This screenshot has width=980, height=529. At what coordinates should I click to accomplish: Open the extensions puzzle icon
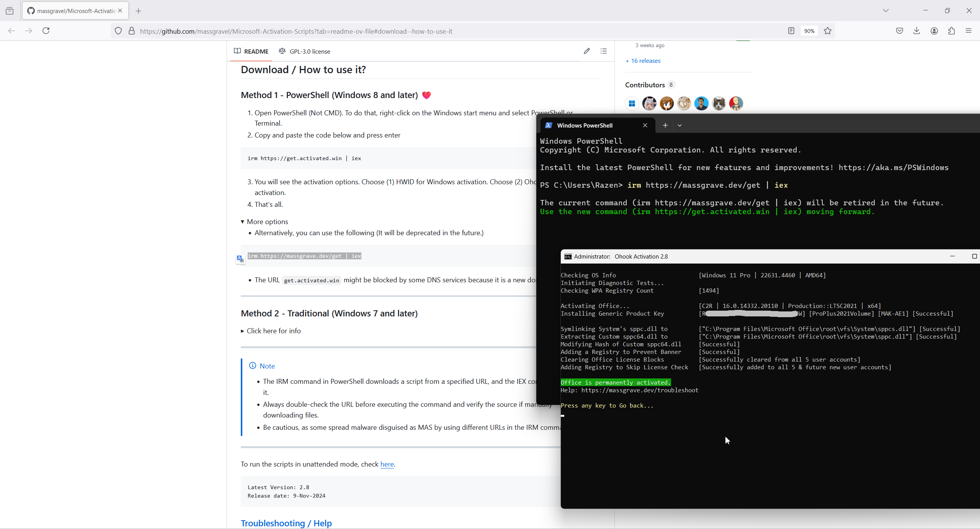click(x=951, y=31)
